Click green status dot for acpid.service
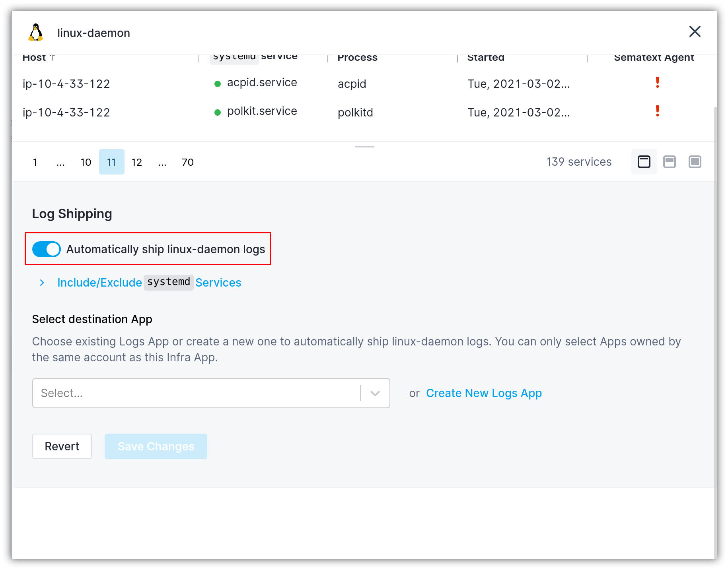Viewport: 728px width, 570px height. 218,84
